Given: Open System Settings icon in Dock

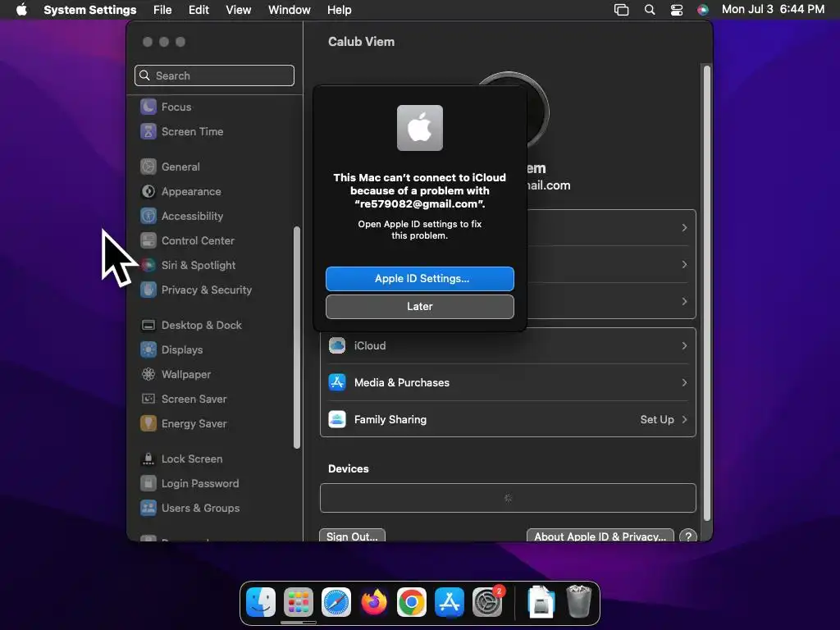Looking at the screenshot, I should pos(487,602).
